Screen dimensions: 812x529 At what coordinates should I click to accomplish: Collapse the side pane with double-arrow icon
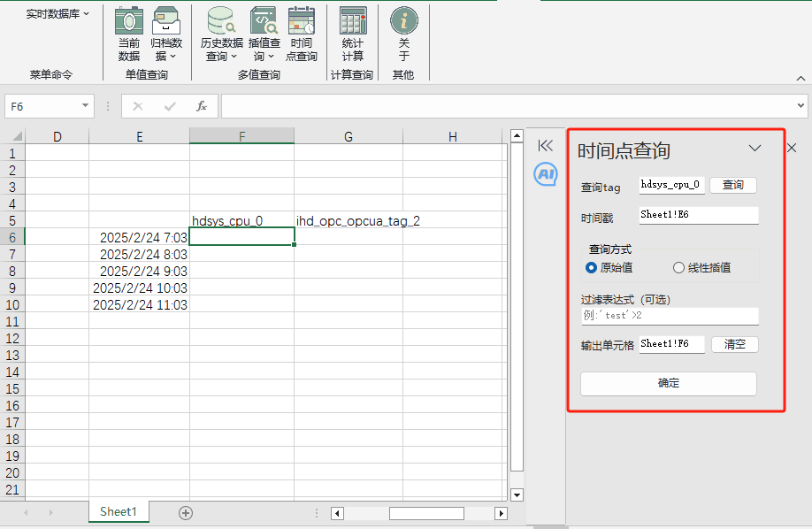[545, 146]
